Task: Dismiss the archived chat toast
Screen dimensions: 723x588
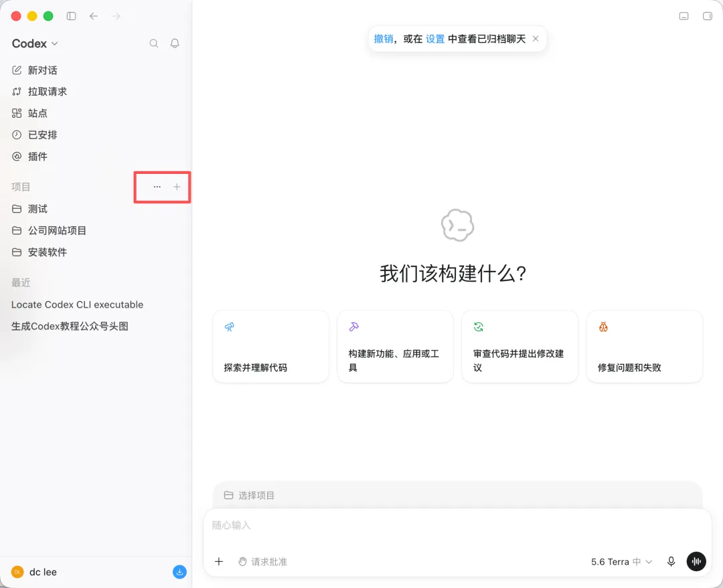Action: coord(536,39)
